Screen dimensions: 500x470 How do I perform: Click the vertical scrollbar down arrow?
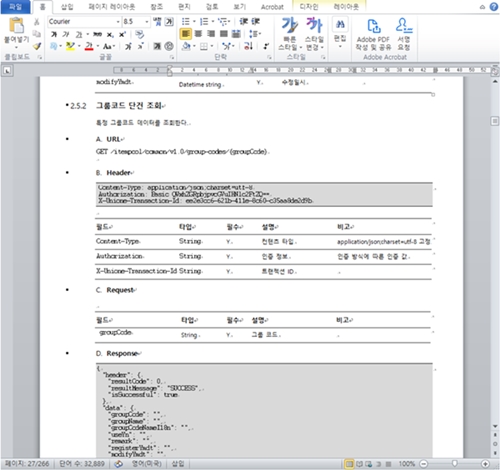(495, 426)
